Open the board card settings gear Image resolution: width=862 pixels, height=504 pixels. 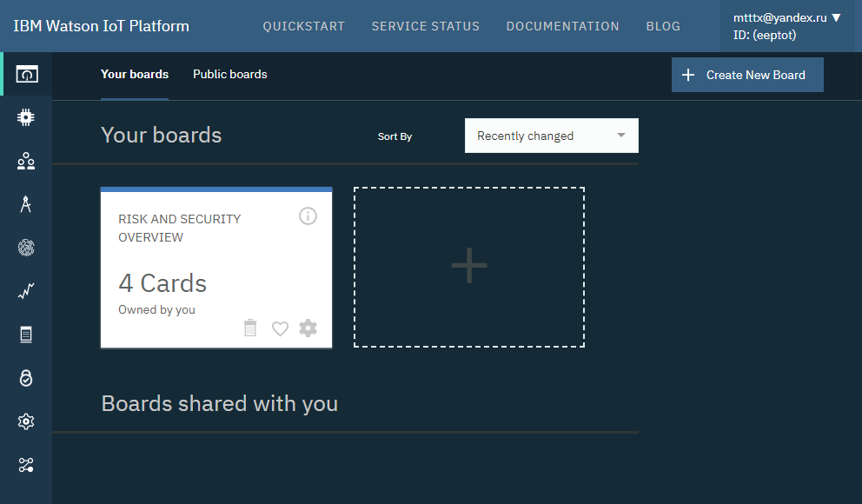308,328
